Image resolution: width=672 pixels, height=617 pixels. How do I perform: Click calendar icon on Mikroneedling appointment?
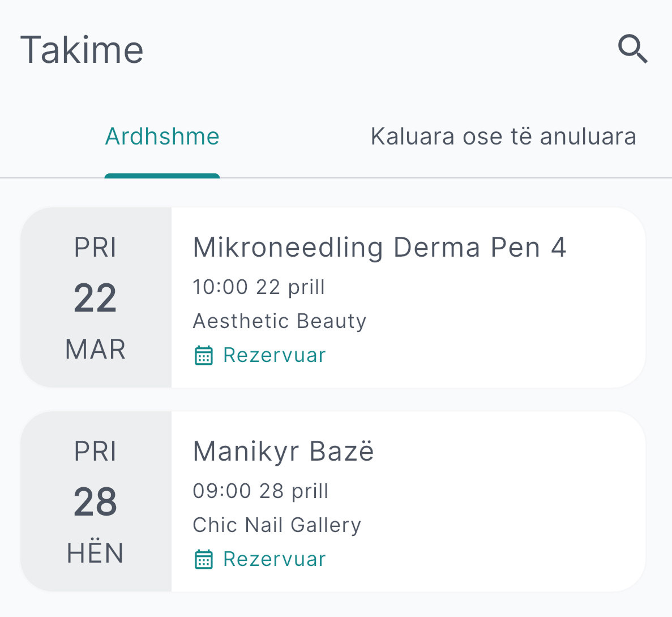pyautogui.click(x=204, y=356)
